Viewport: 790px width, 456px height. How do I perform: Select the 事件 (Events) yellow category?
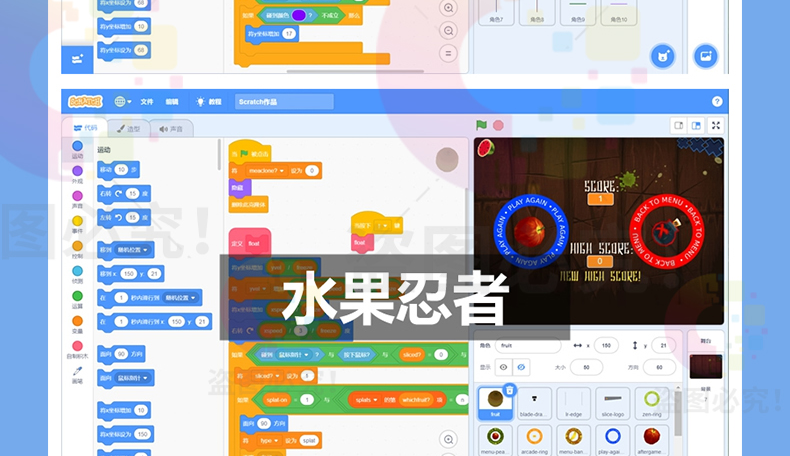[77, 225]
